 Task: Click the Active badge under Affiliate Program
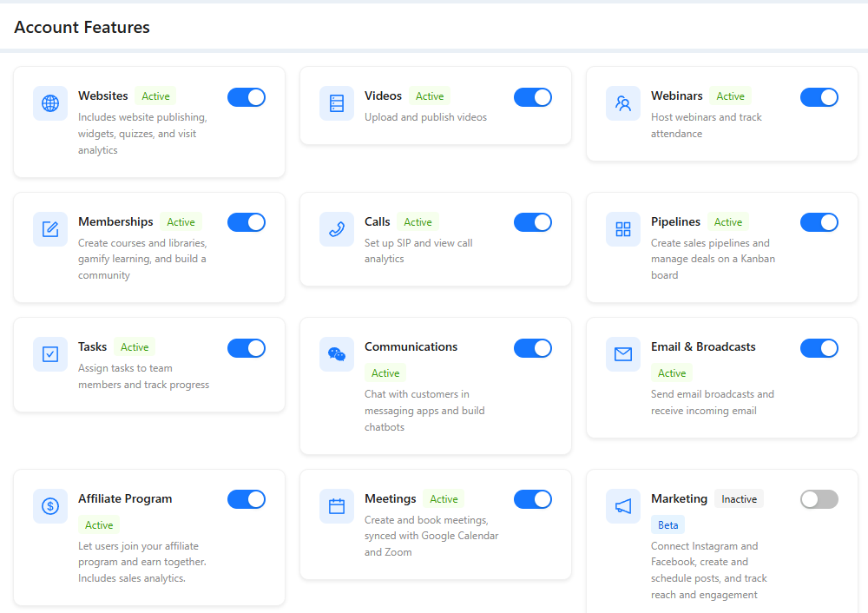click(x=99, y=525)
